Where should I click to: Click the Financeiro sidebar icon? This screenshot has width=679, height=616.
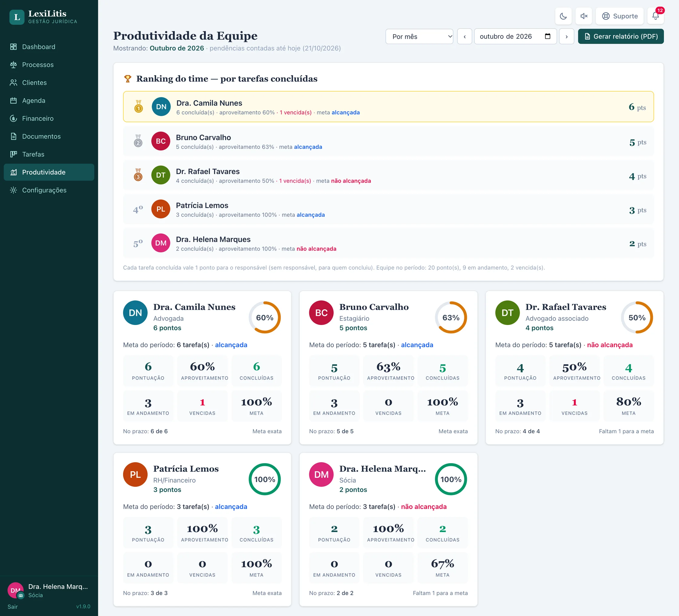click(13, 119)
